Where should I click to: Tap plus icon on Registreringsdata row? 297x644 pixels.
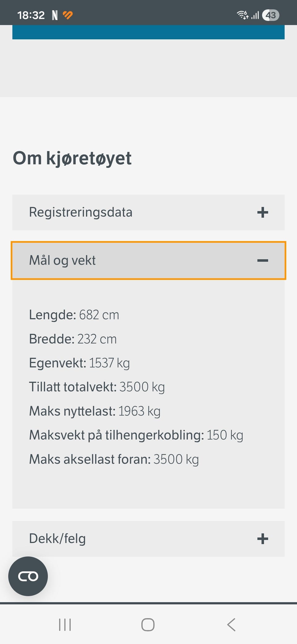click(x=262, y=212)
